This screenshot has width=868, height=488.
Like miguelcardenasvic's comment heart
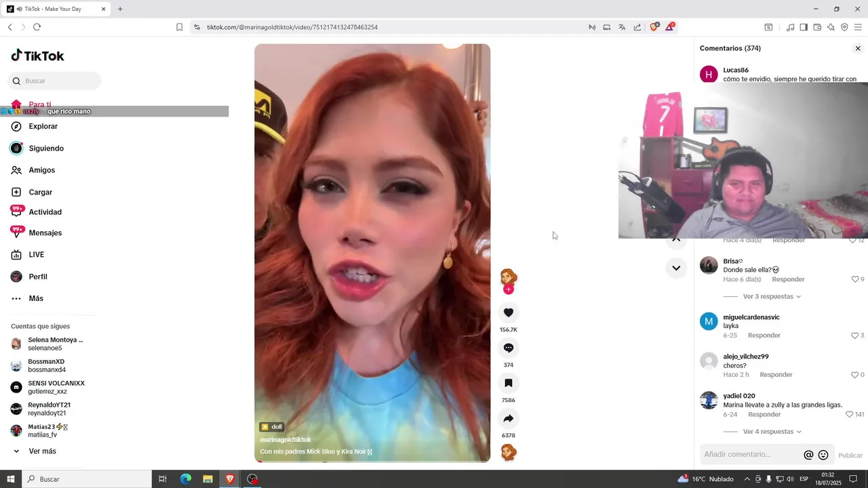(854, 335)
